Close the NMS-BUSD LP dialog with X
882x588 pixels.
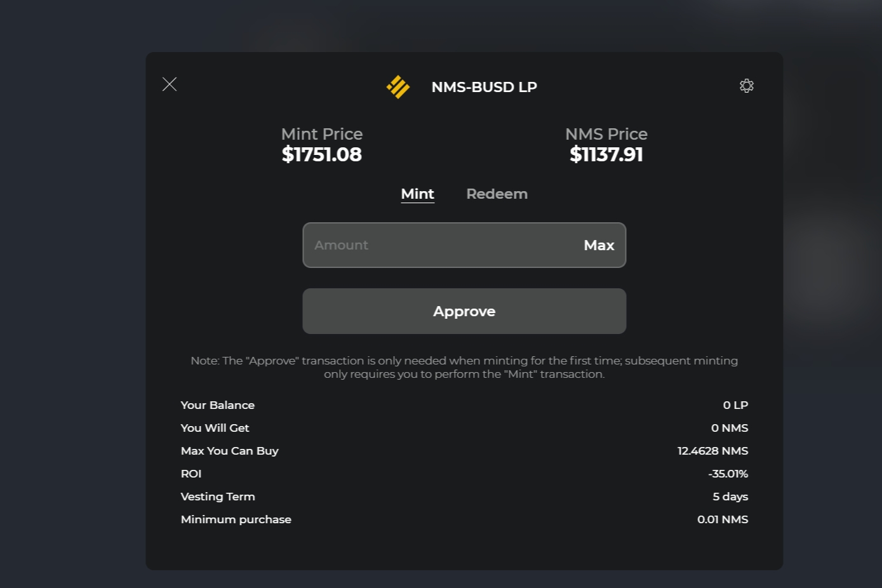click(170, 84)
